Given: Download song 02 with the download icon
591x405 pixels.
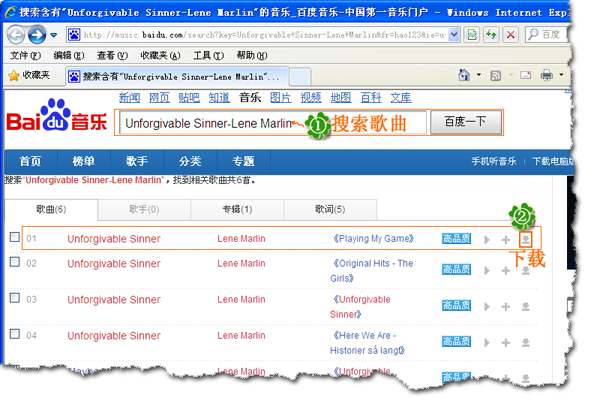Looking at the screenshot, I should [x=525, y=271].
